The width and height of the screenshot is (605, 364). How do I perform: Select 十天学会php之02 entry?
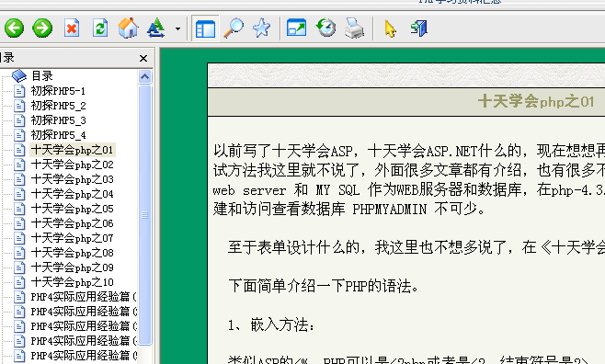point(73,165)
